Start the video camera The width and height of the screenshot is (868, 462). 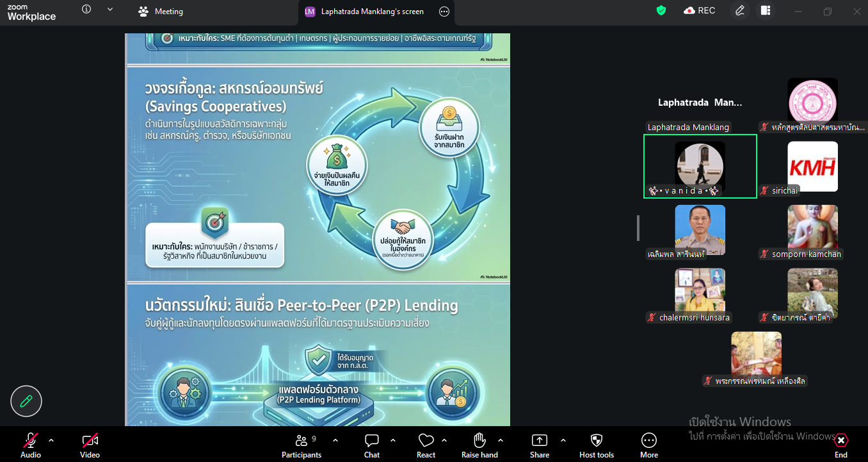coord(89,444)
